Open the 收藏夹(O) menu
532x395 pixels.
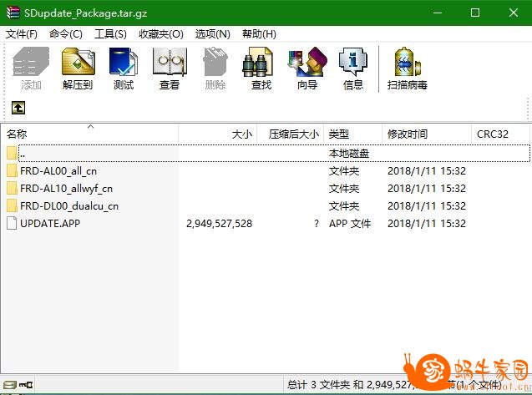coord(161,34)
